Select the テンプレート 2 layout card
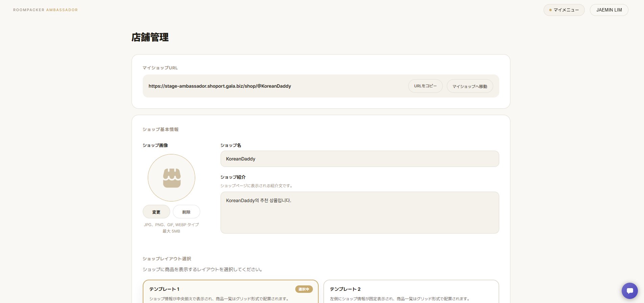644x303 pixels. [411, 291]
